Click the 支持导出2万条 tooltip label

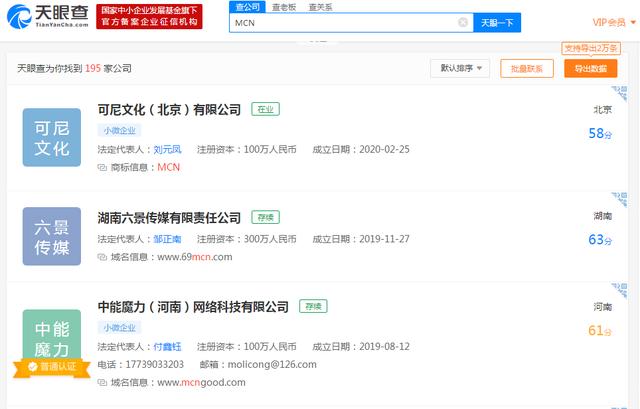[591, 48]
